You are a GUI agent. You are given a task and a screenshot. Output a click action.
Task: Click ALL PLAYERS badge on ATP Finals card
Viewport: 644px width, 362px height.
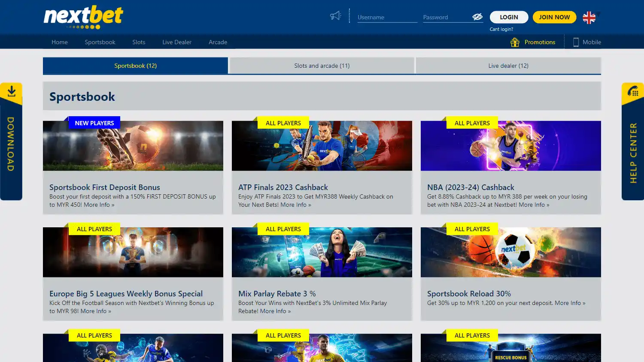[x=283, y=123]
